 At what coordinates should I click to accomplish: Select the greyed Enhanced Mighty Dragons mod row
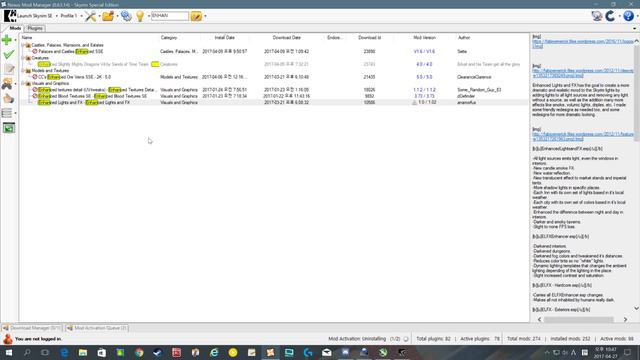(273, 64)
